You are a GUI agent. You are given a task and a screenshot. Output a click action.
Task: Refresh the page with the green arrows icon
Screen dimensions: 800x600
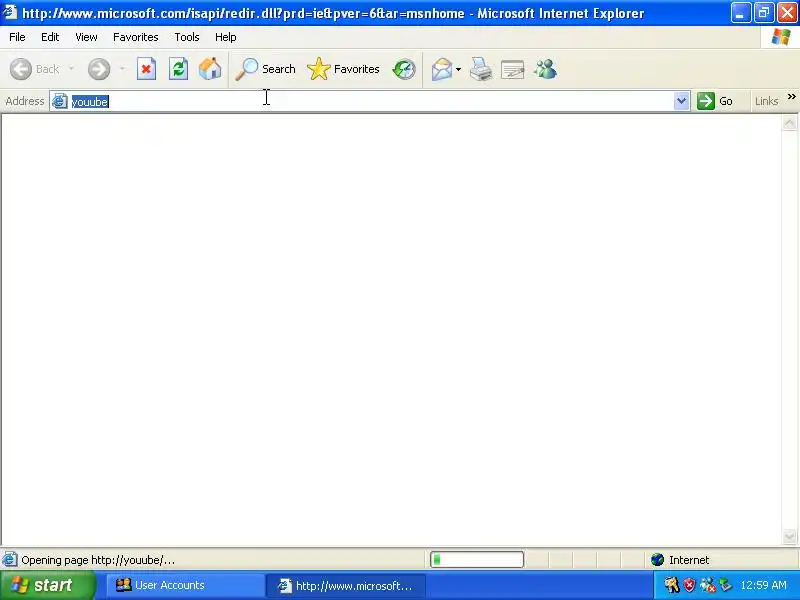[179, 69]
